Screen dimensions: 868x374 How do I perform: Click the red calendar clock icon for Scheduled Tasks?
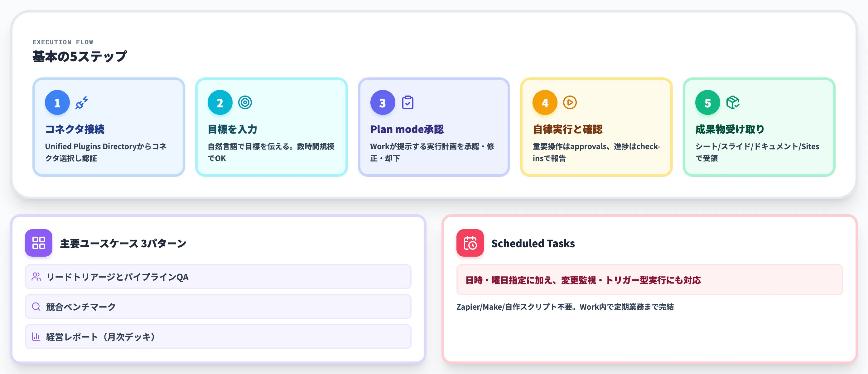pos(470,243)
